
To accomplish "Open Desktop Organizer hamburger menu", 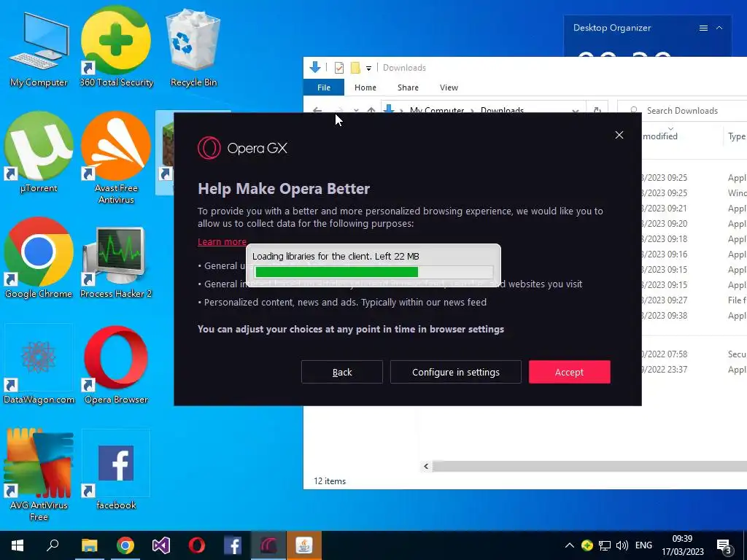I will 703,28.
